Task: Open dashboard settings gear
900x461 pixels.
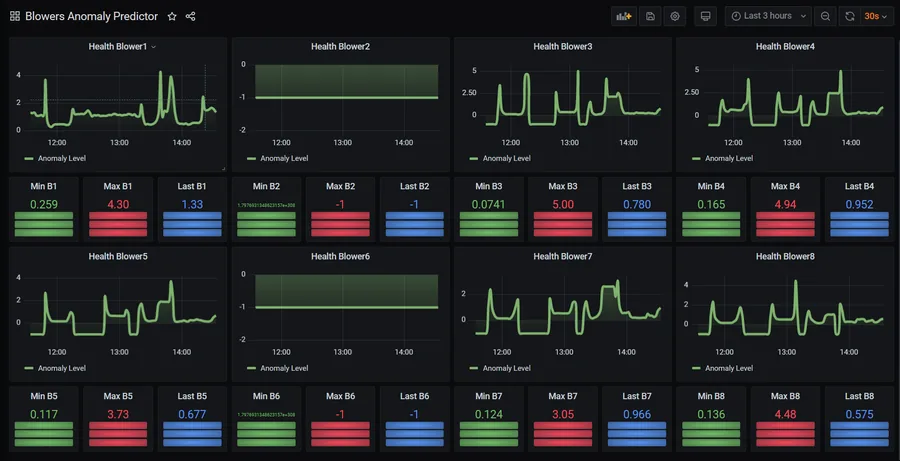Action: coord(675,16)
